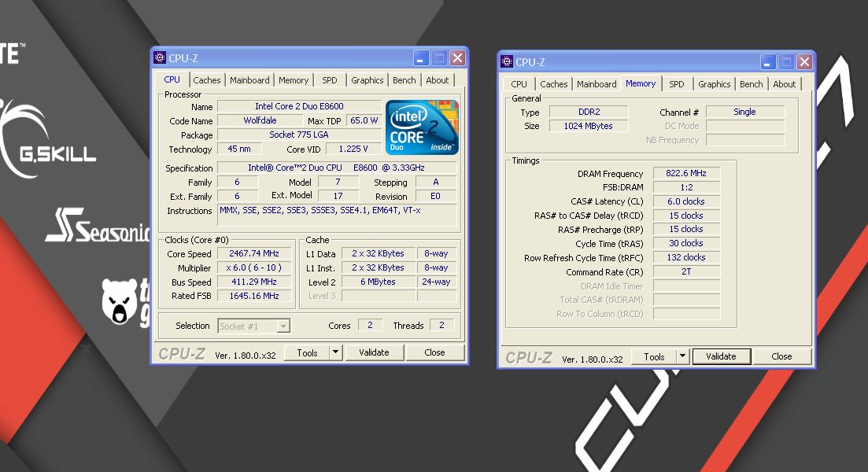This screenshot has width=868, height=472.
Task: Click Close button in left window
Action: [x=434, y=352]
